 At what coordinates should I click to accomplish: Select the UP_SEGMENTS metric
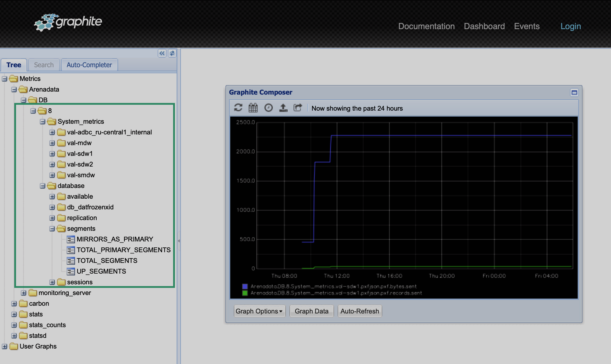[x=101, y=272]
